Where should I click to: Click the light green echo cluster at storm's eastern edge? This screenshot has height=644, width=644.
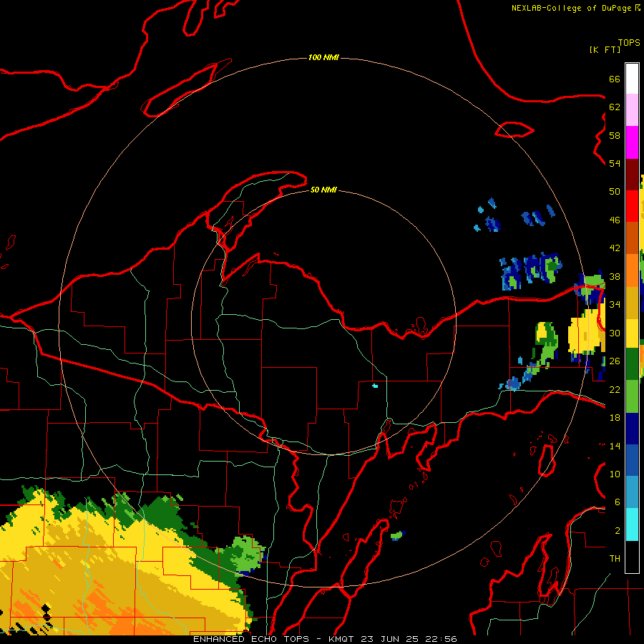[246, 554]
